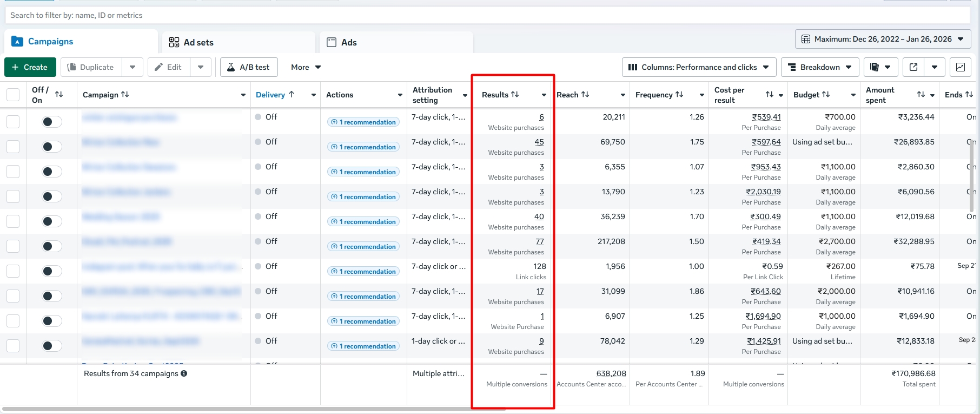
Task: Toggle on the first campaign's Off/On switch
Action: point(51,122)
